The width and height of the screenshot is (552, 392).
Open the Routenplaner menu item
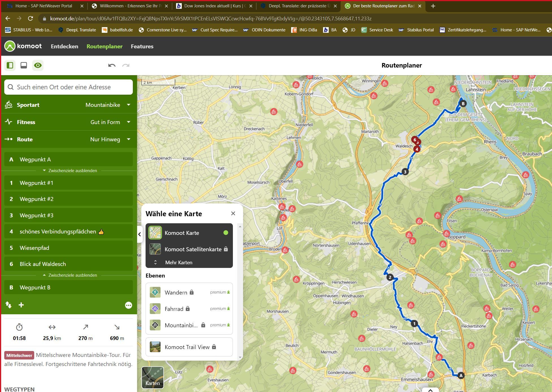105,46
